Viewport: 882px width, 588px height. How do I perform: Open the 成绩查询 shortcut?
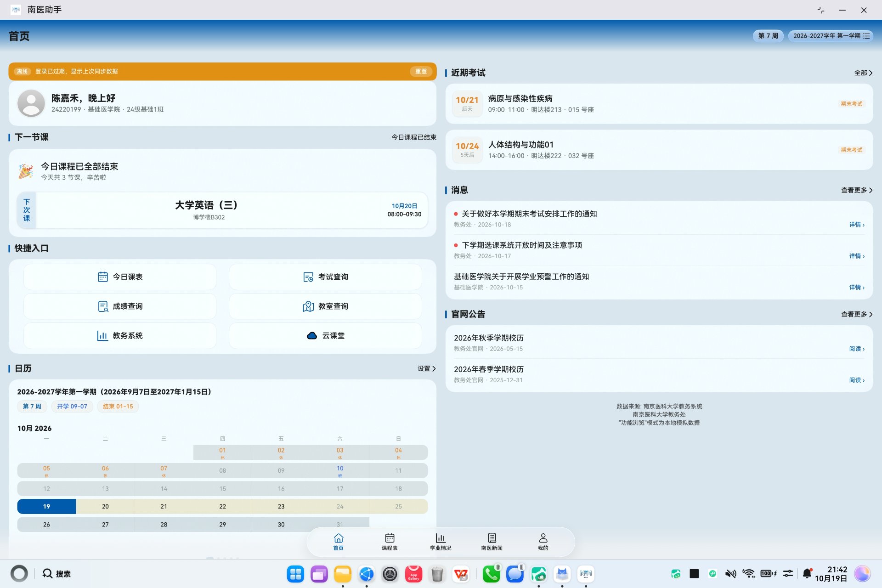120,306
